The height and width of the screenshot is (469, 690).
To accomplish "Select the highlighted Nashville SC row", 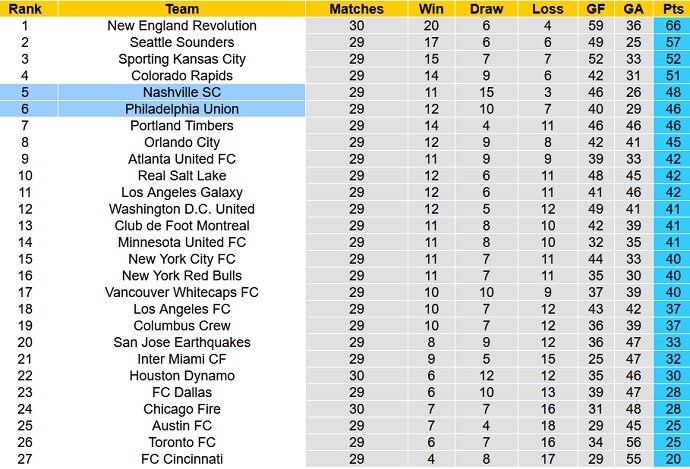I will pos(182,92).
